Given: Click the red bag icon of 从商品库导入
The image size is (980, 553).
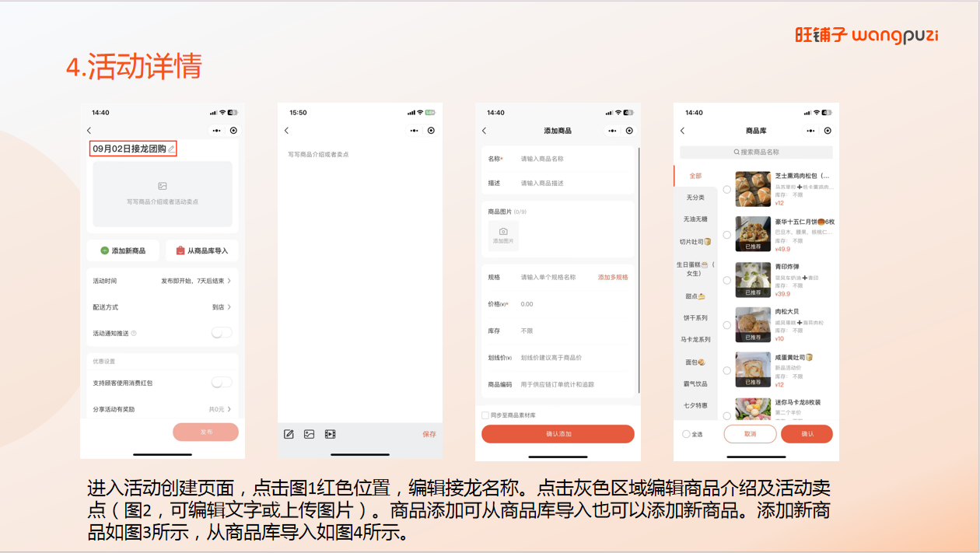Looking at the screenshot, I should (x=180, y=250).
